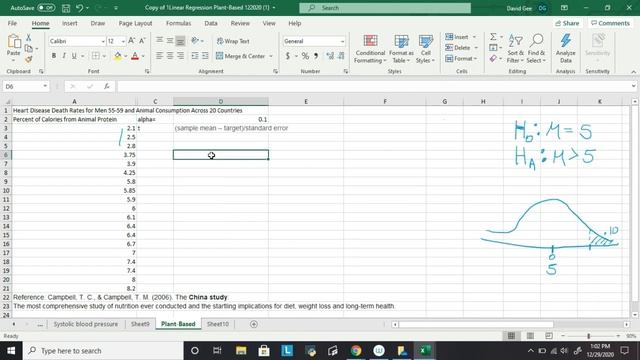Click the Comments button
This screenshot has width=640, height=360.
pyautogui.click(x=610, y=23)
